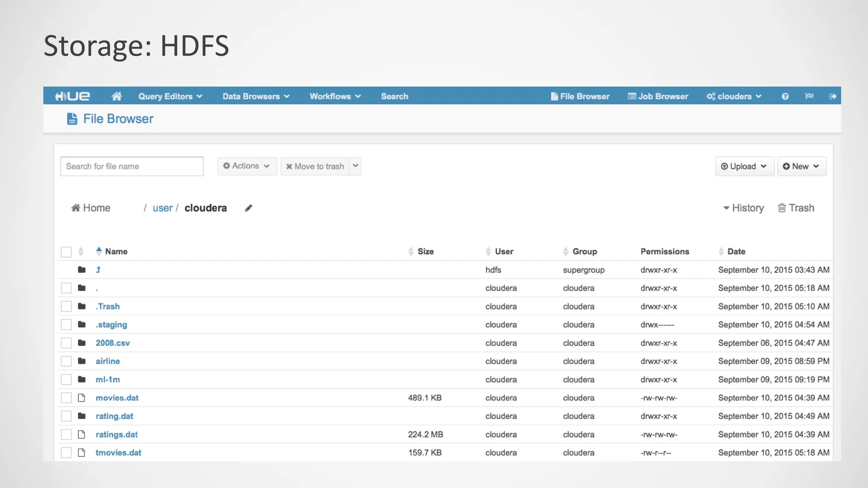
Task: Click folder icon for 2008.csv row
Action: tap(82, 343)
